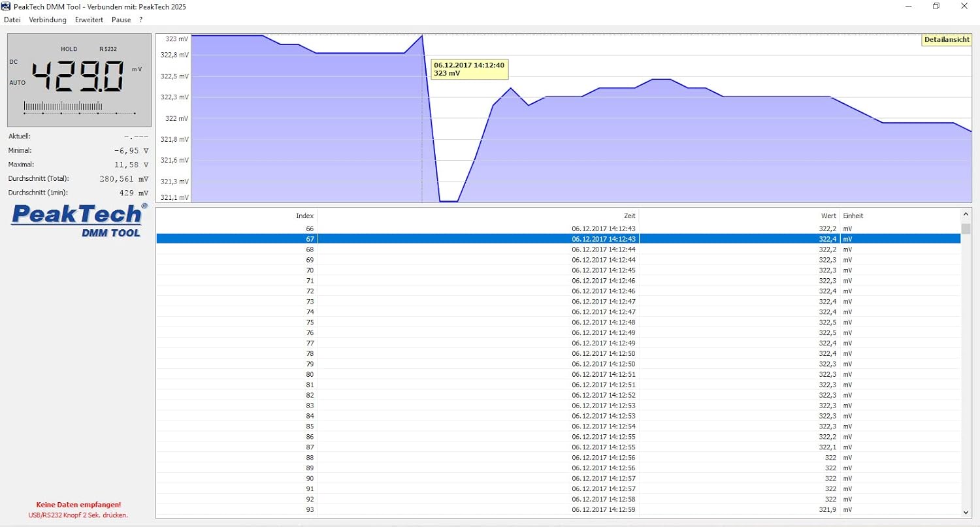The width and height of the screenshot is (980, 527).
Task: Click Pause in the menu bar
Action: [121, 20]
